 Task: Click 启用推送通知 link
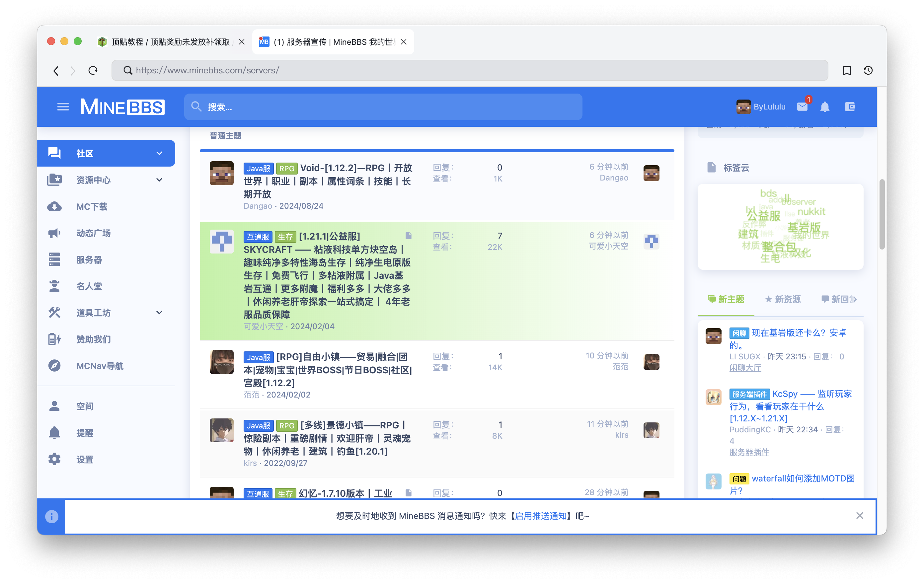(541, 516)
